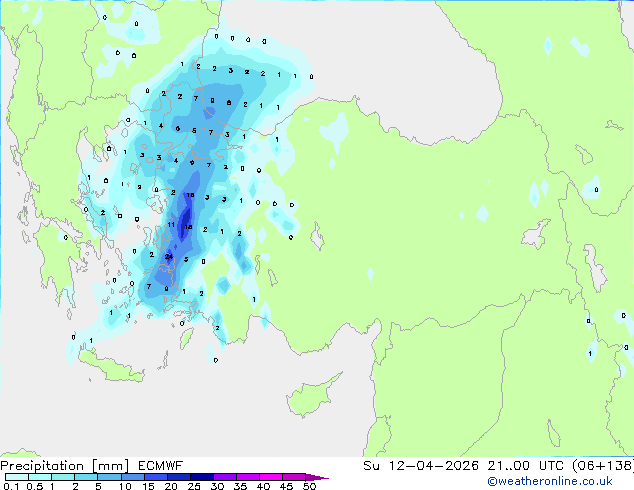This screenshot has height=490, width=634.
Task: Click the 'Su 12-04-2026 21..00 UTC' date text
Action: coord(463,466)
